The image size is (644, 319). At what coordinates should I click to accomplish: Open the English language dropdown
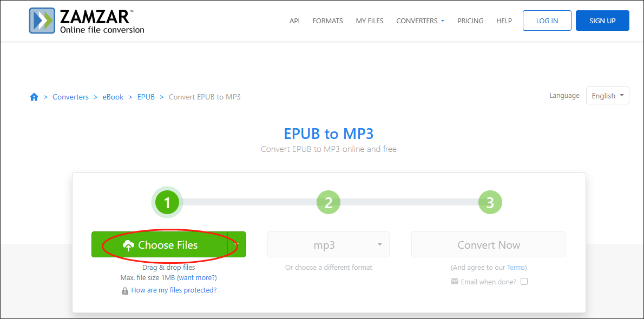coord(607,96)
